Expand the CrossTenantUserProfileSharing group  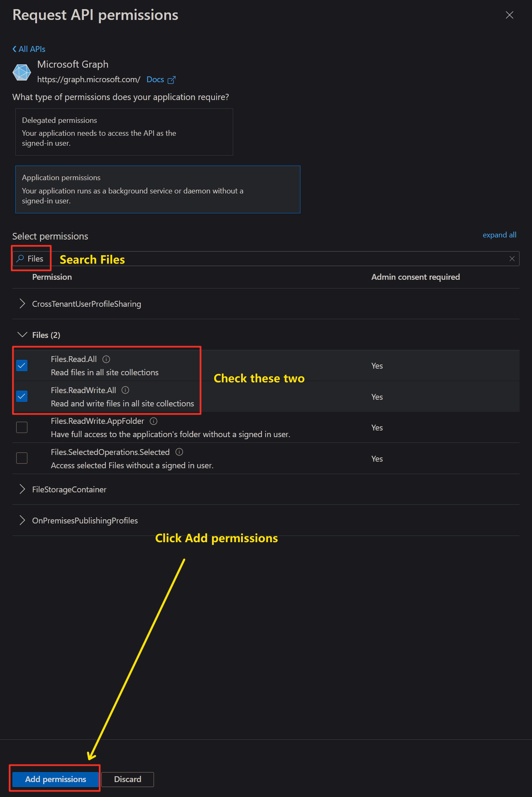[x=22, y=304]
